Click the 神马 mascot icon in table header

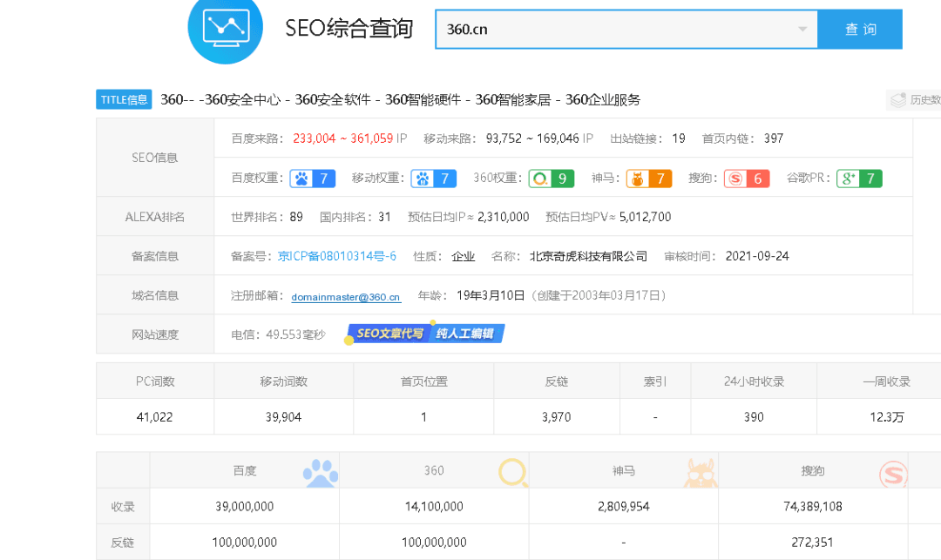click(701, 472)
